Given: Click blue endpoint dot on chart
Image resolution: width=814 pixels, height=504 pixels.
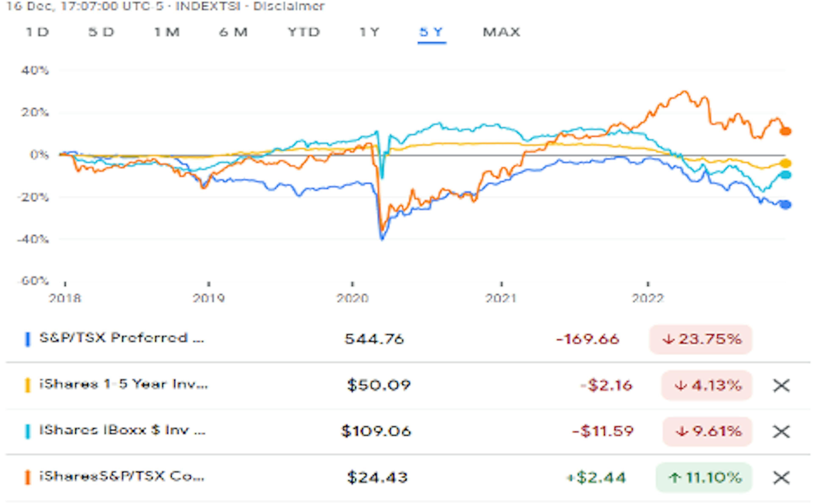Looking at the screenshot, I should (786, 205).
